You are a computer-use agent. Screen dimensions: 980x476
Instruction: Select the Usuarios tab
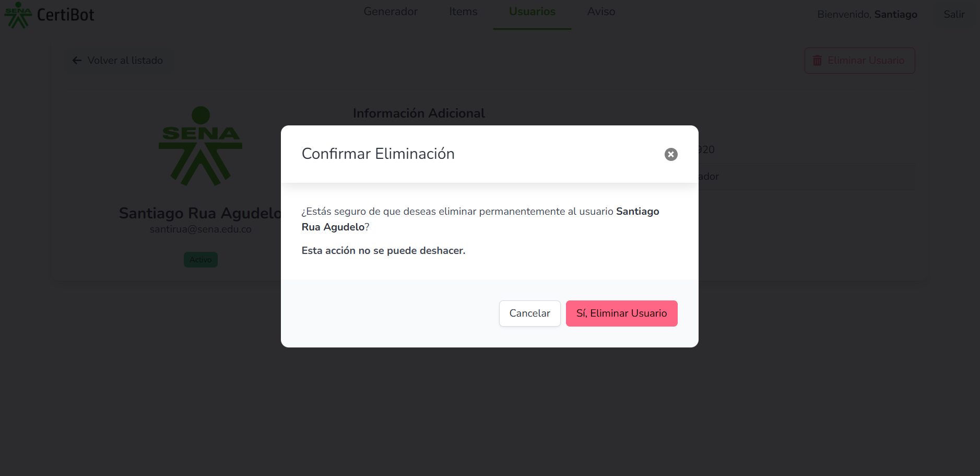point(532,11)
